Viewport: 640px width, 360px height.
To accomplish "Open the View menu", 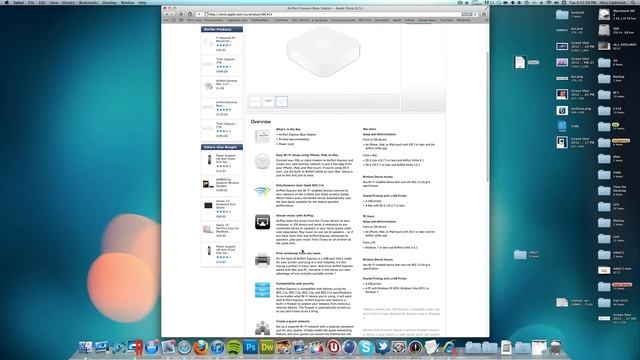I will pyautogui.click(x=54, y=2).
